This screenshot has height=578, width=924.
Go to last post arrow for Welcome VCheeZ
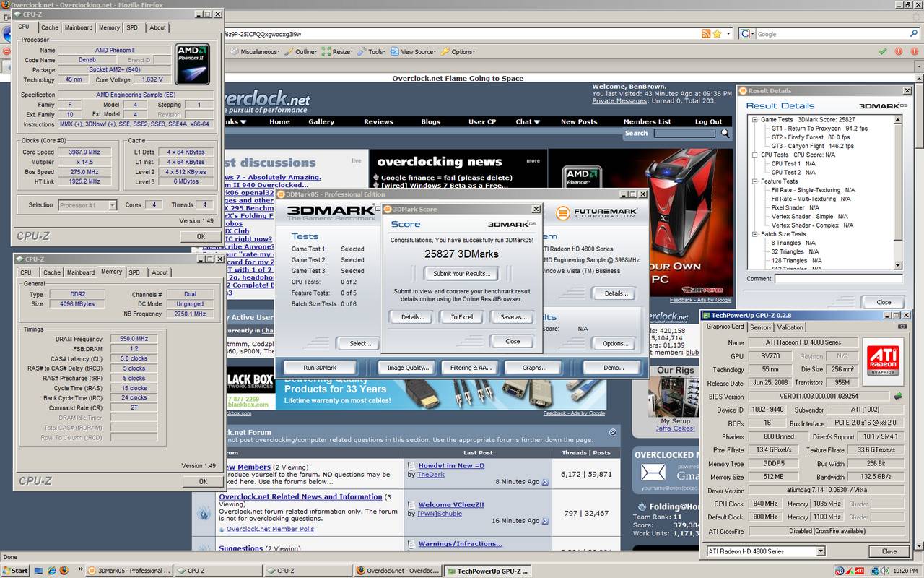click(545, 521)
